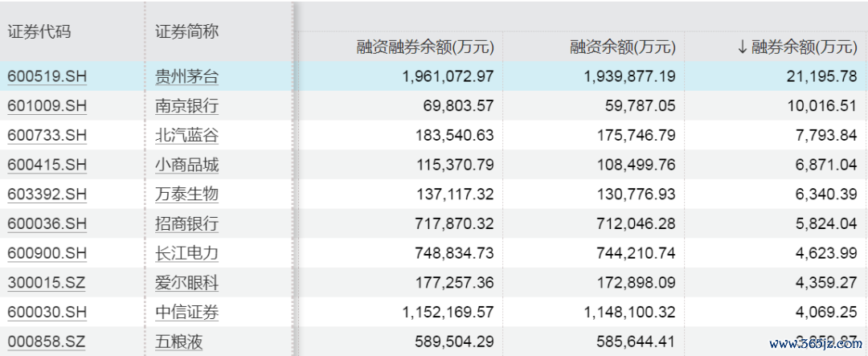Sort by 融资融券余额(万元) column header

point(424,47)
